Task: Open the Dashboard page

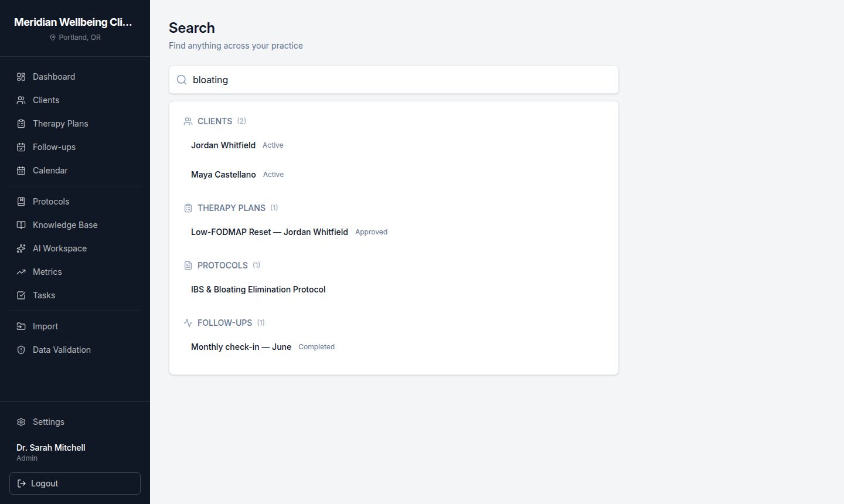Action: [75, 77]
